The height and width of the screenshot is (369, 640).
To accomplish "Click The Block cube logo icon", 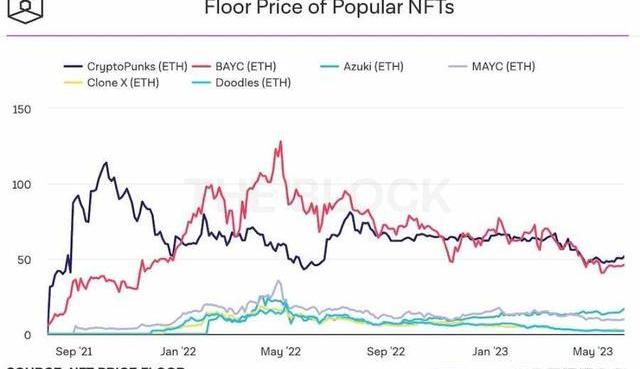I will tap(25, 11).
